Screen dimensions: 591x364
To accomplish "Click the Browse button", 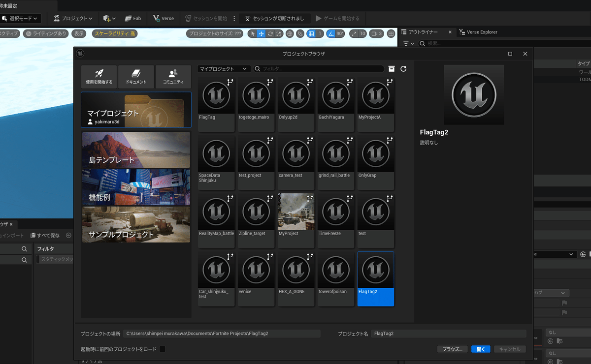I will (x=452, y=349).
